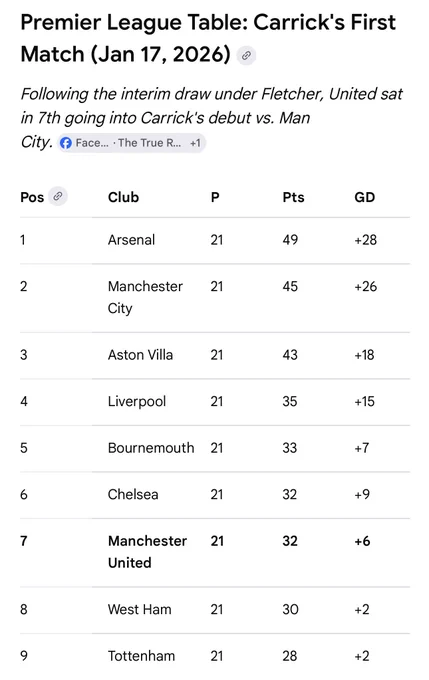Click the Club column header

pyautogui.click(x=123, y=197)
